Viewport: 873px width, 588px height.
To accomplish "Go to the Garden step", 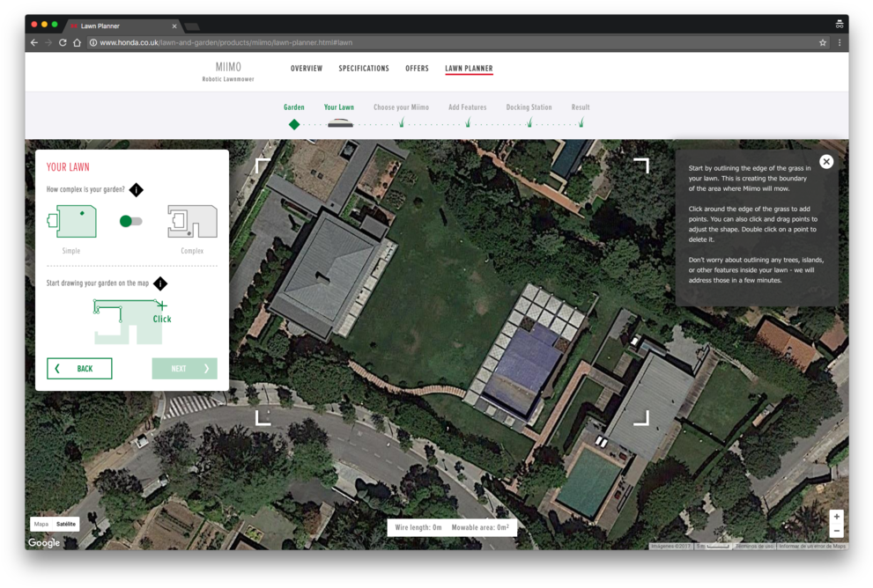I will pyautogui.click(x=294, y=107).
